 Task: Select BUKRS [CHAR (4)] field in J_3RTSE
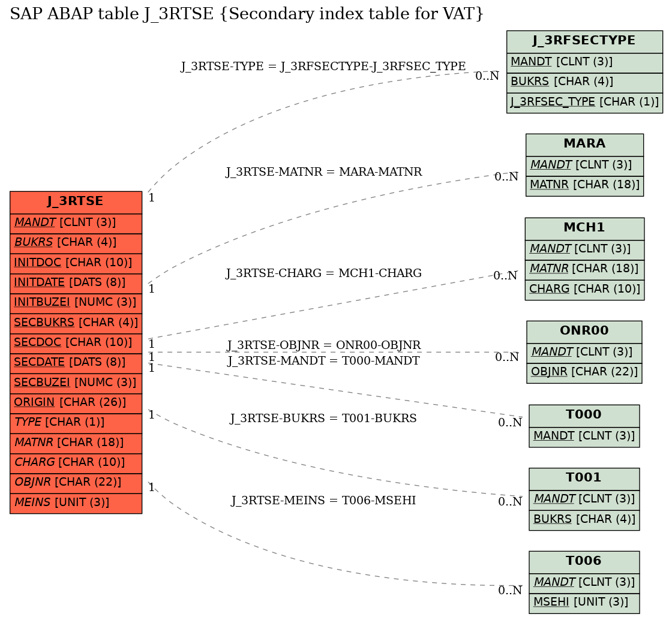(76, 243)
